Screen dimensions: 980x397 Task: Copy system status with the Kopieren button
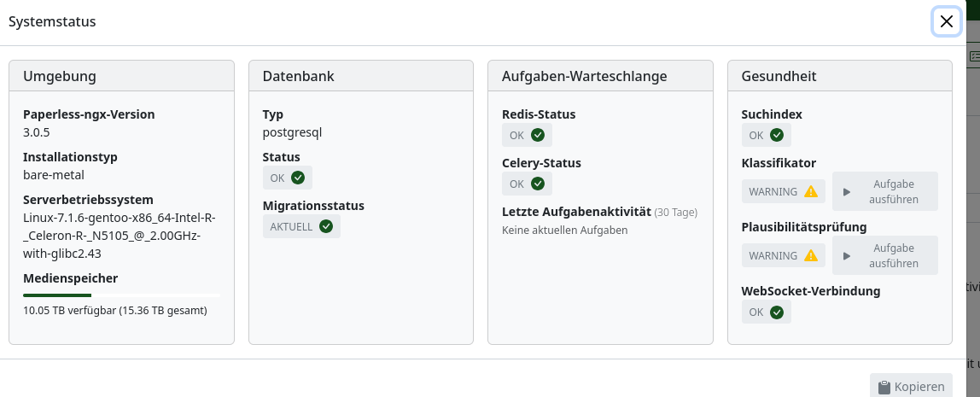click(x=911, y=387)
